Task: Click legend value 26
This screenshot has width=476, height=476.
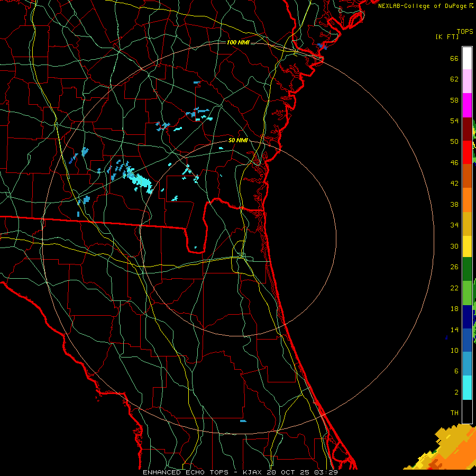Action: [x=454, y=267]
